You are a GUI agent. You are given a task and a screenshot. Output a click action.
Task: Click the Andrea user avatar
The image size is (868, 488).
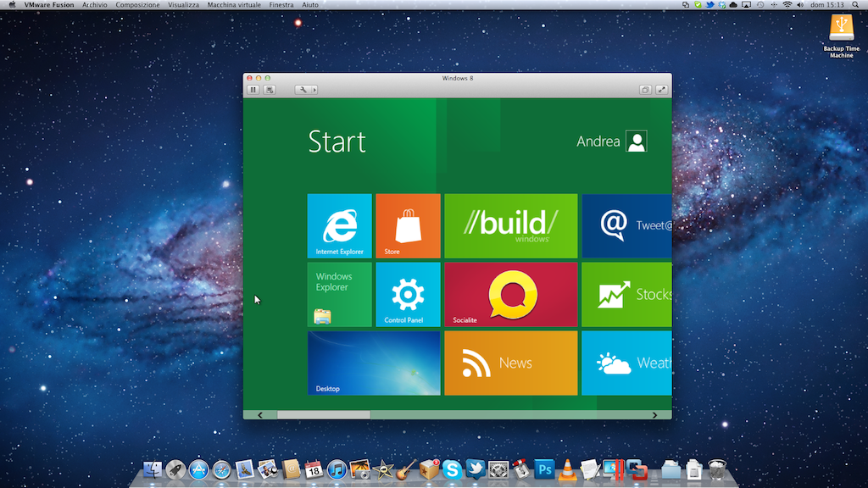[637, 141]
